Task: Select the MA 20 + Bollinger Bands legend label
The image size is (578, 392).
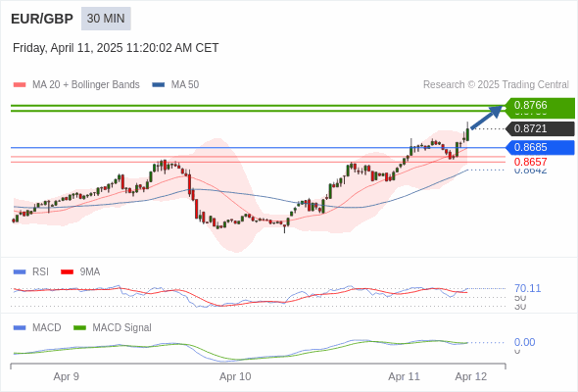Action: coord(86,85)
